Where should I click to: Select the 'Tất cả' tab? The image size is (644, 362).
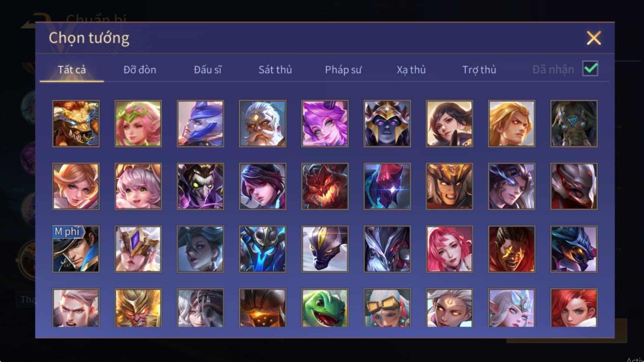click(x=72, y=69)
